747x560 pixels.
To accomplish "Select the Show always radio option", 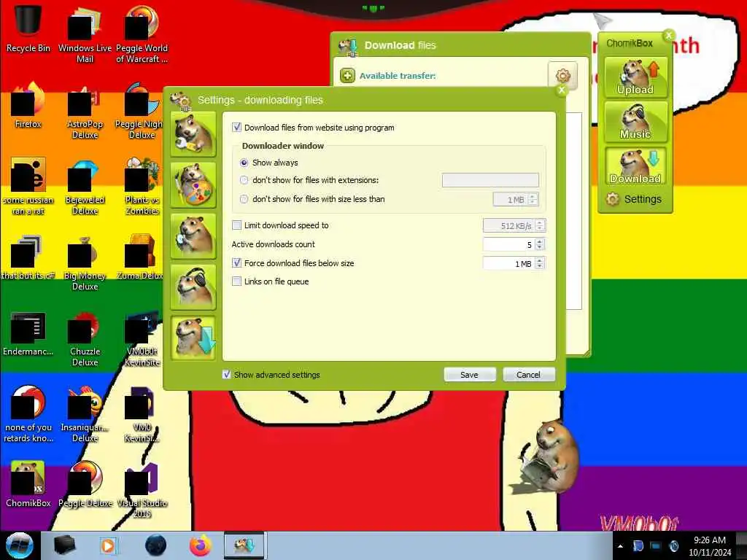I will (x=244, y=163).
